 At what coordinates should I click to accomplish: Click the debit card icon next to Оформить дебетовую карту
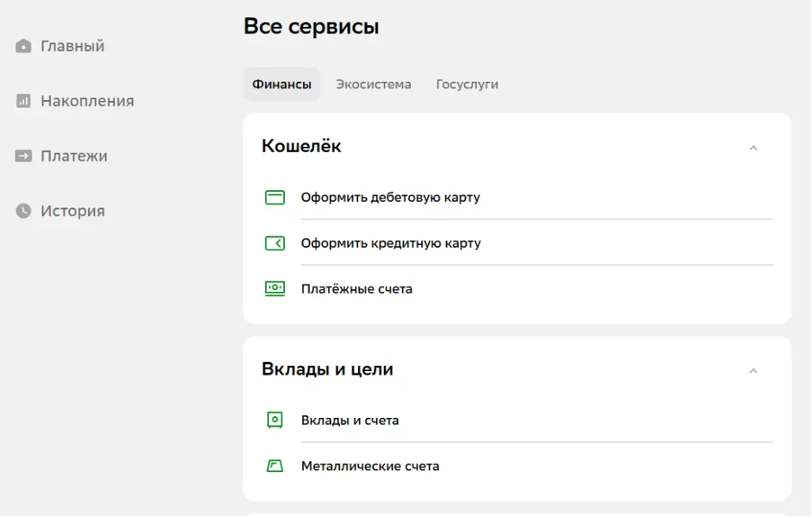pos(276,197)
